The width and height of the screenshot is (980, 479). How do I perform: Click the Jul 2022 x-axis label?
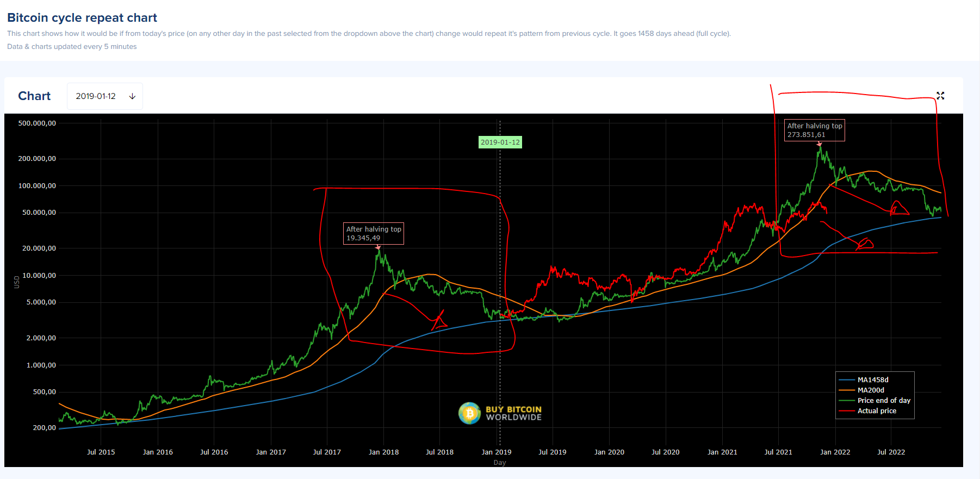891,452
